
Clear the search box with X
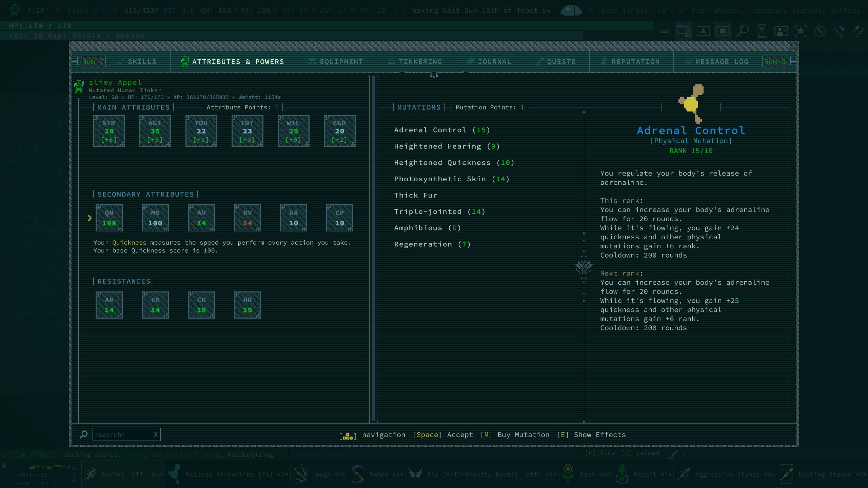156,435
